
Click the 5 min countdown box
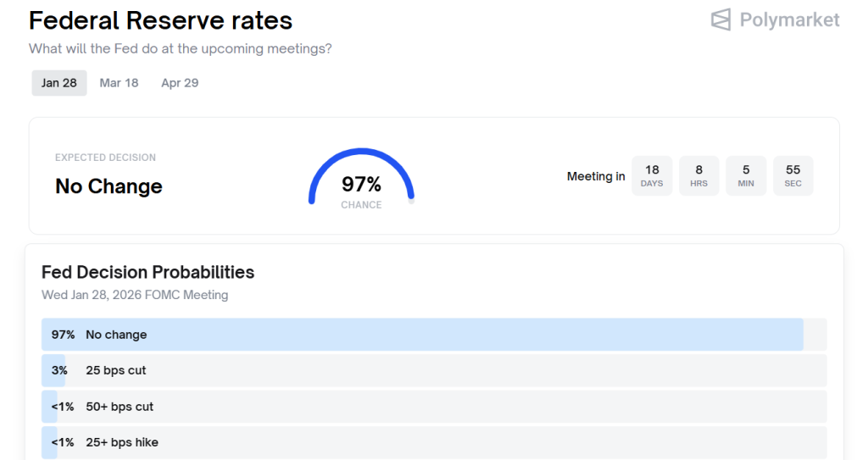(x=746, y=175)
